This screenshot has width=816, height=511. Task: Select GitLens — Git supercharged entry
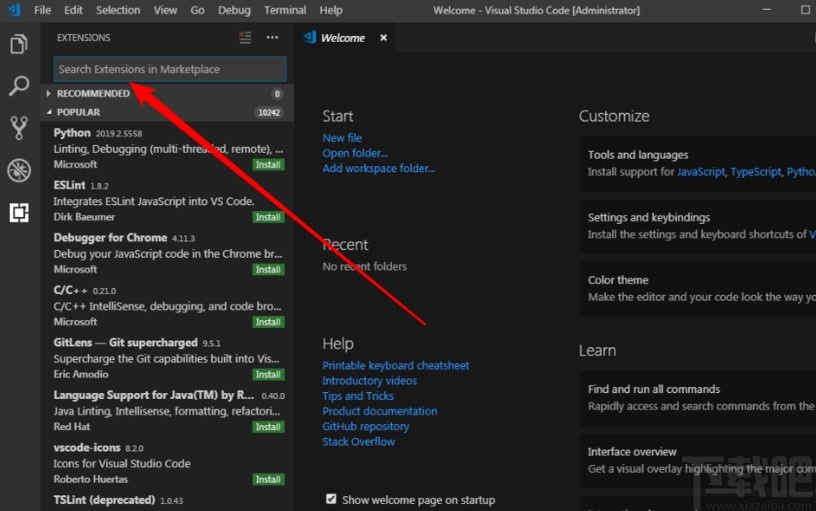168,359
